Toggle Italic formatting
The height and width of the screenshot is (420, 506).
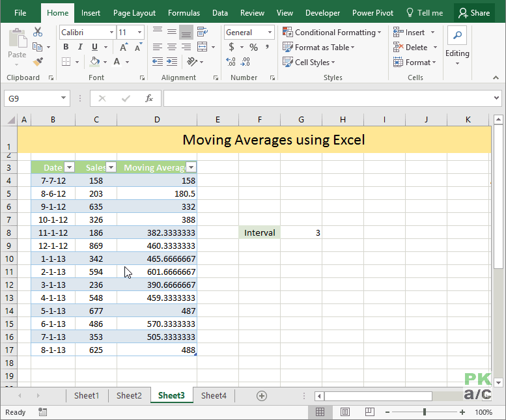80,47
